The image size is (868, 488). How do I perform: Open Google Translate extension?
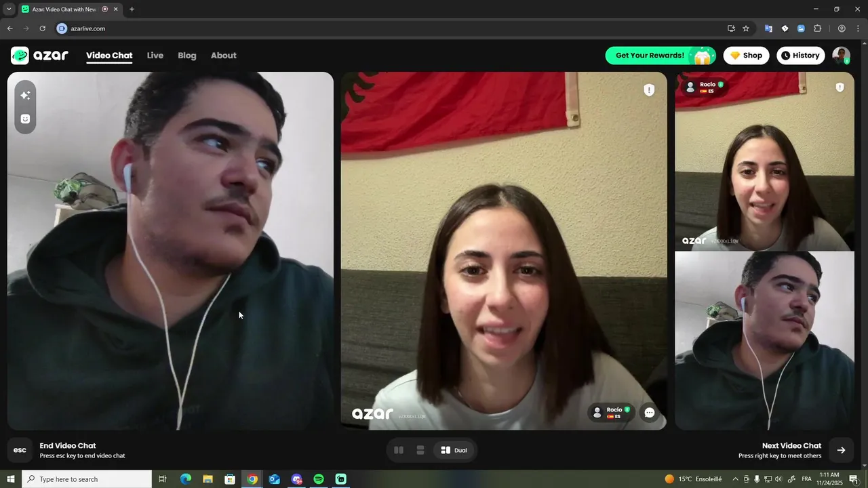tap(768, 28)
